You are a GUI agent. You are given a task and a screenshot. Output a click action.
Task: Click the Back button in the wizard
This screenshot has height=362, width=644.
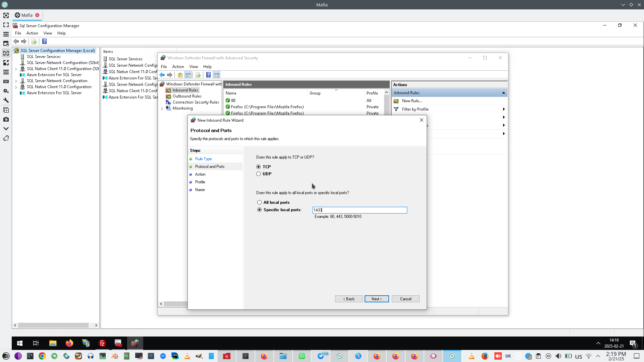pos(348,299)
